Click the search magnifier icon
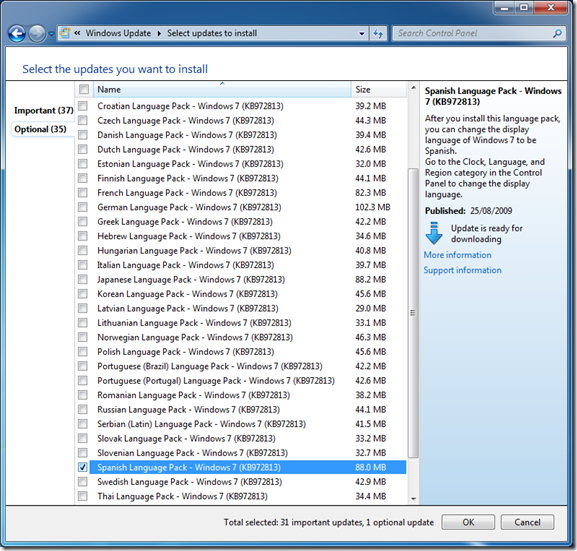The width and height of the screenshot is (577, 551). tap(557, 33)
